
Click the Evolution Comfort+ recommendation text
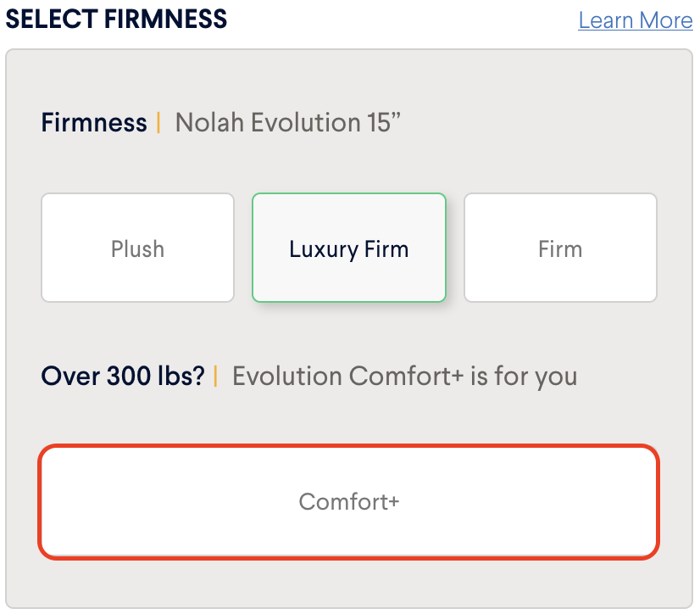click(403, 376)
